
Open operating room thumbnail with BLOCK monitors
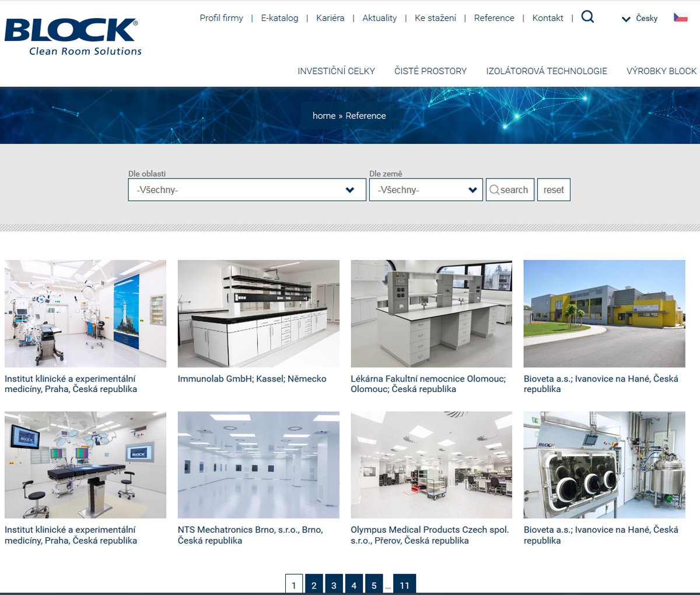pyautogui.click(x=85, y=465)
